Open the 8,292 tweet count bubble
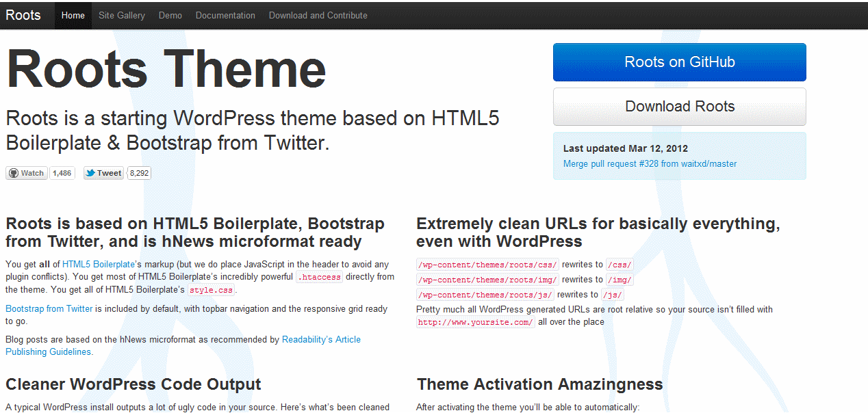The image size is (868, 413). pos(139,174)
